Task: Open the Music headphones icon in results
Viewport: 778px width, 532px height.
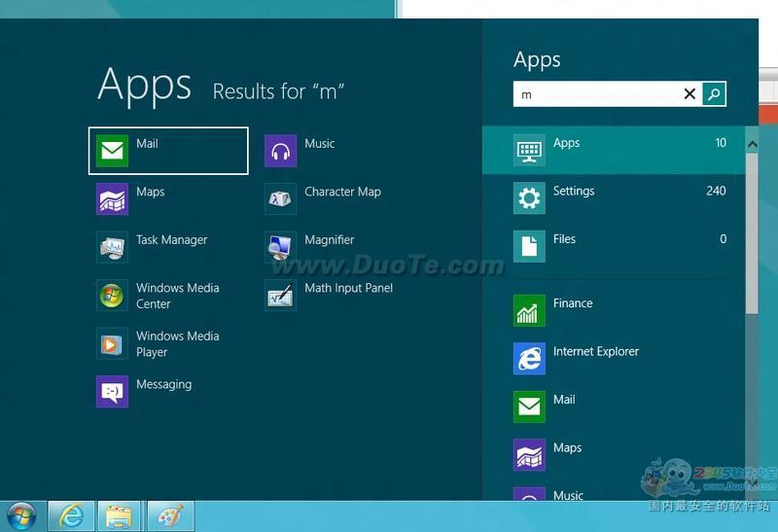Action: coord(281,151)
